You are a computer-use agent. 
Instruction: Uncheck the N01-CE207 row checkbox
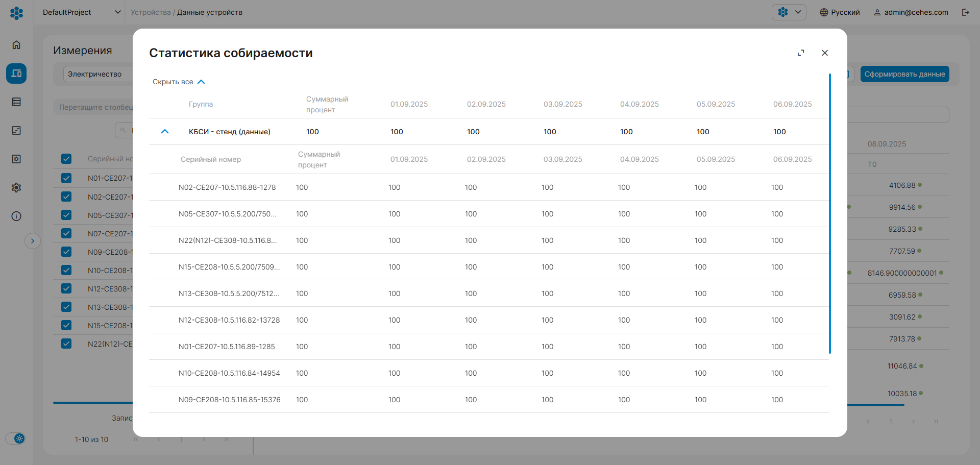click(66, 178)
